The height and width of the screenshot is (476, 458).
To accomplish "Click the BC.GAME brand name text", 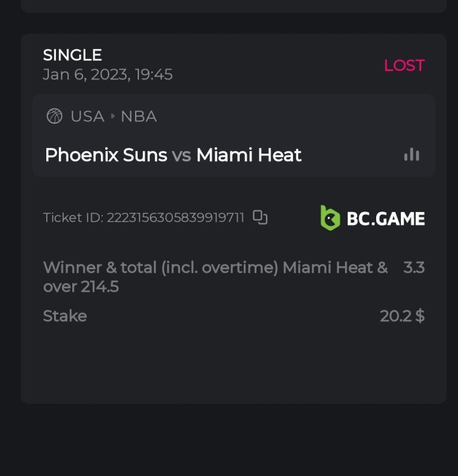I will 385,218.
